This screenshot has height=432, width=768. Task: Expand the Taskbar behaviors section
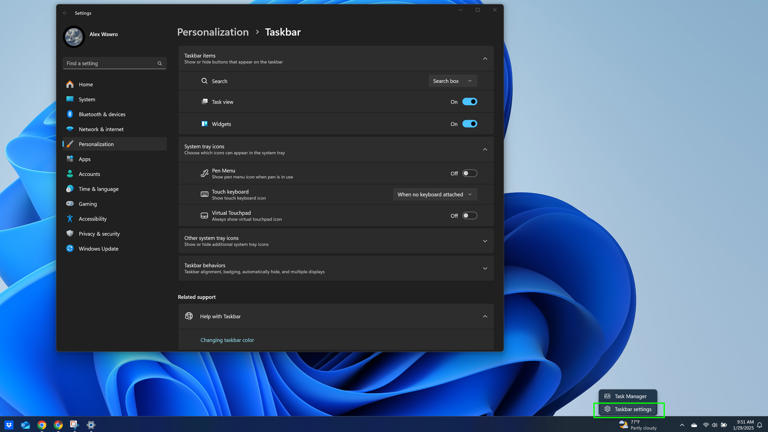coord(485,268)
